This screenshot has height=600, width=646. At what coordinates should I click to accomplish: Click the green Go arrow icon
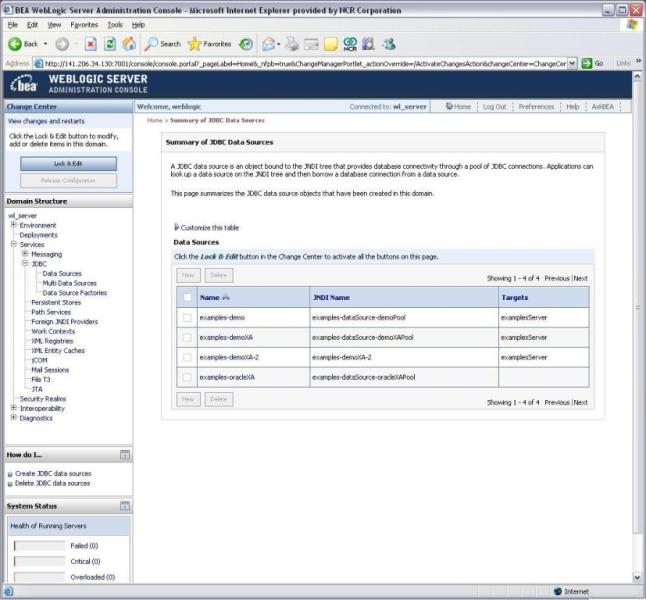click(586, 63)
